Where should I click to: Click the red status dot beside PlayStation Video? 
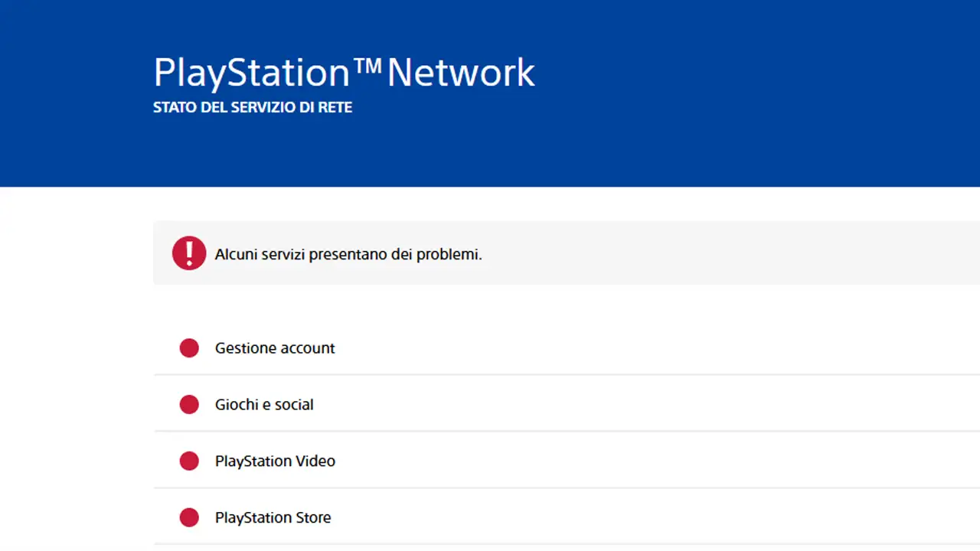(x=189, y=461)
